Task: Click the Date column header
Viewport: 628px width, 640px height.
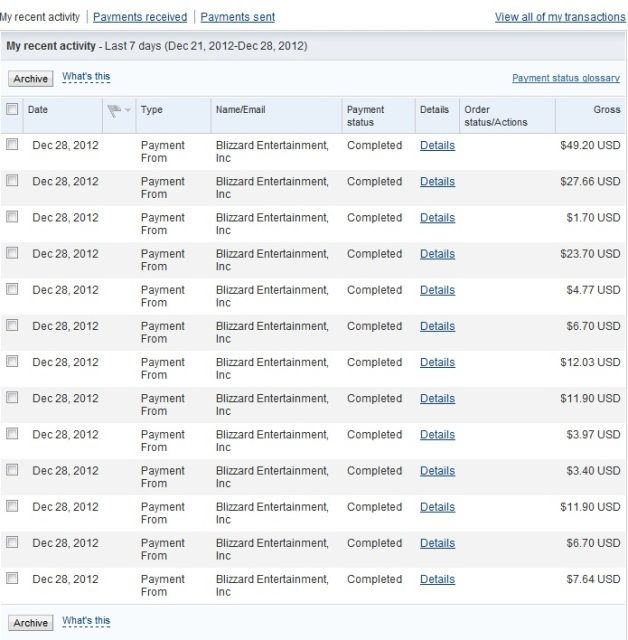Action: [x=38, y=109]
